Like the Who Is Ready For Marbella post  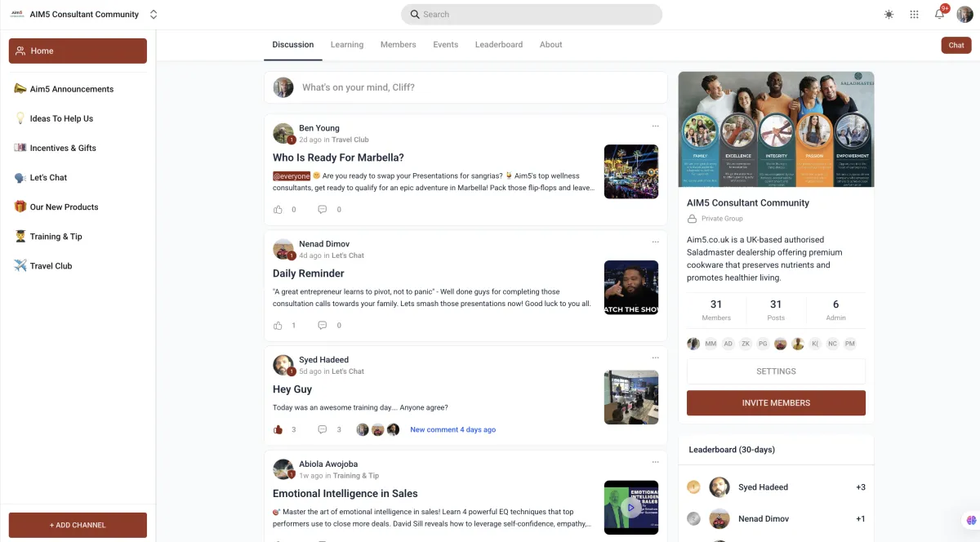pos(278,210)
